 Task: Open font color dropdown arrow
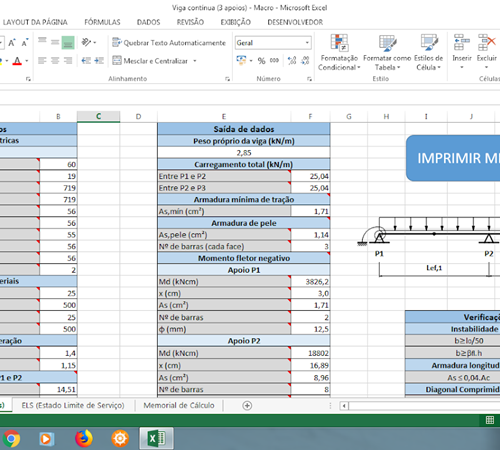(x=27, y=61)
